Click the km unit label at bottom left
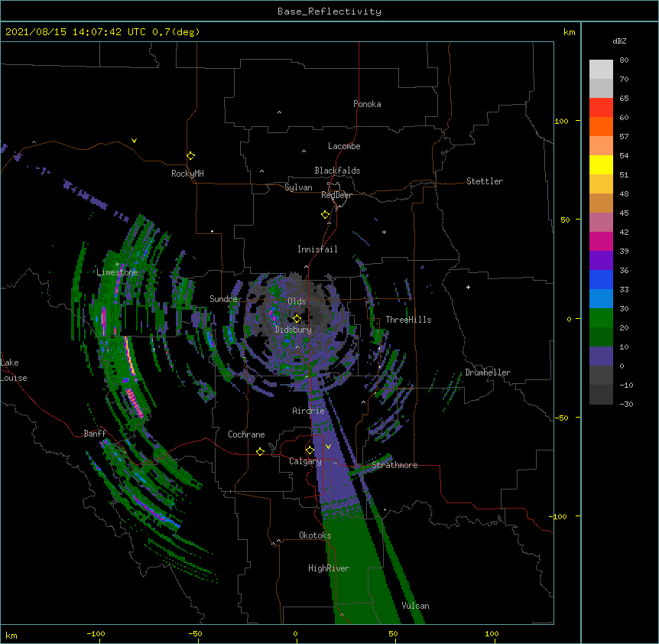The height and width of the screenshot is (644, 659). (11, 636)
